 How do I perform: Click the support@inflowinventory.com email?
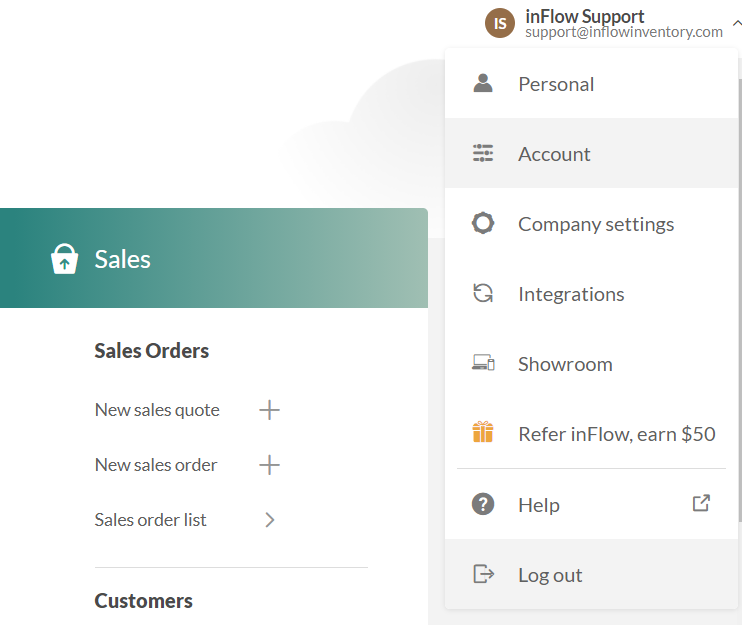[624, 32]
